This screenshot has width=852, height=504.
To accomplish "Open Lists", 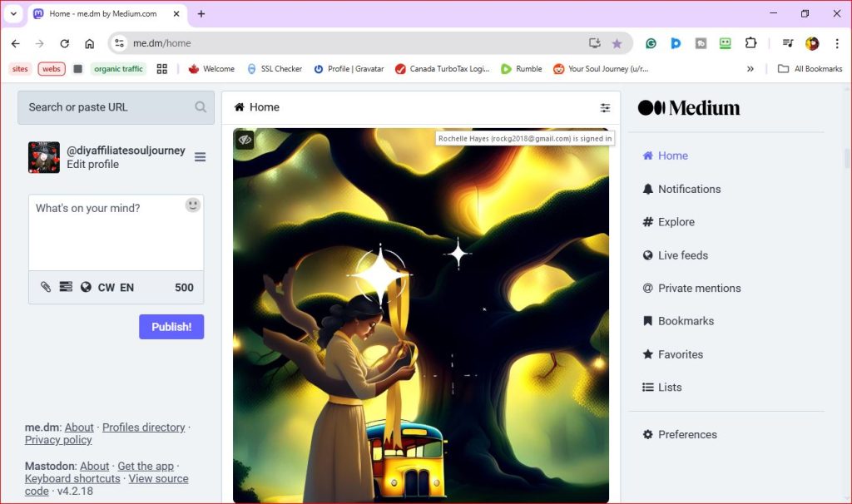I will click(x=661, y=388).
